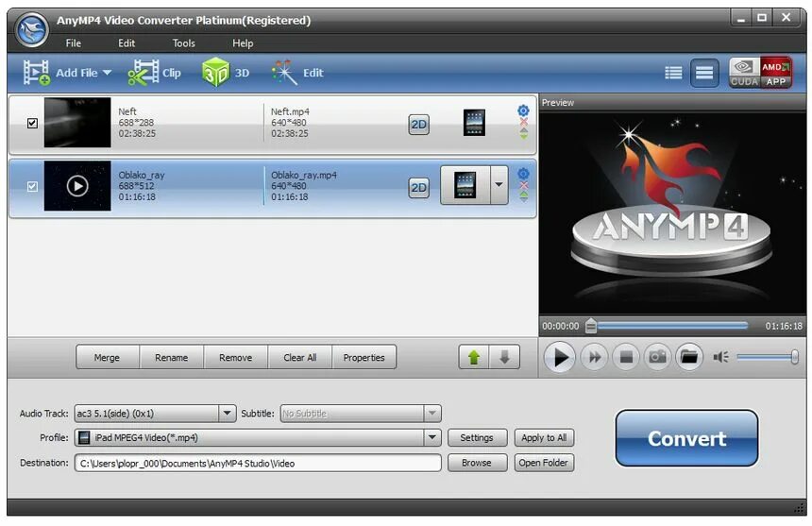Take a snapshot with camera icon
This screenshot has width=812, height=526.
657,357
